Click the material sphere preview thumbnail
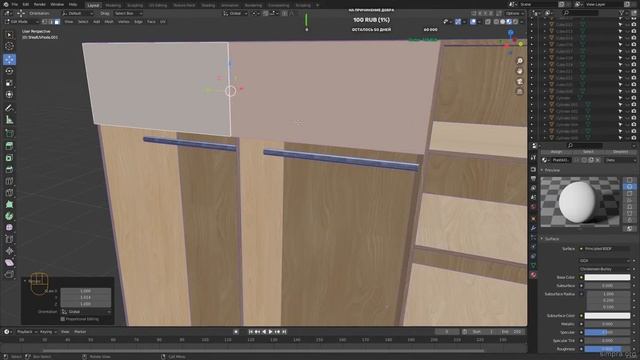The width and height of the screenshot is (640, 360). 580,202
